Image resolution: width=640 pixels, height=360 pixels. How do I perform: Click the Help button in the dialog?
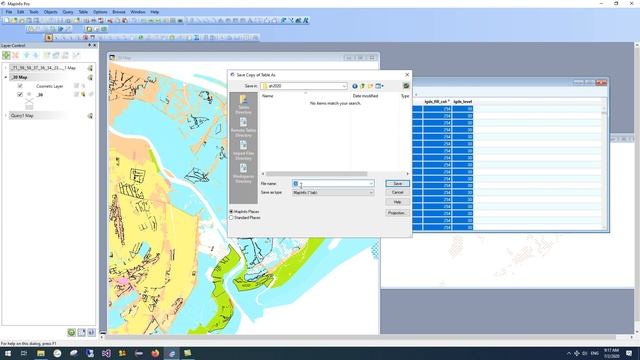coord(397,202)
